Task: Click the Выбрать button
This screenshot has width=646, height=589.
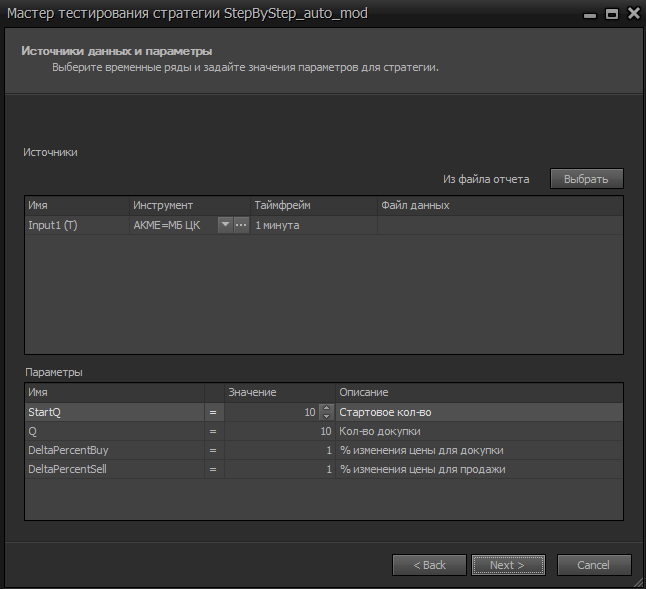Action: 587,179
